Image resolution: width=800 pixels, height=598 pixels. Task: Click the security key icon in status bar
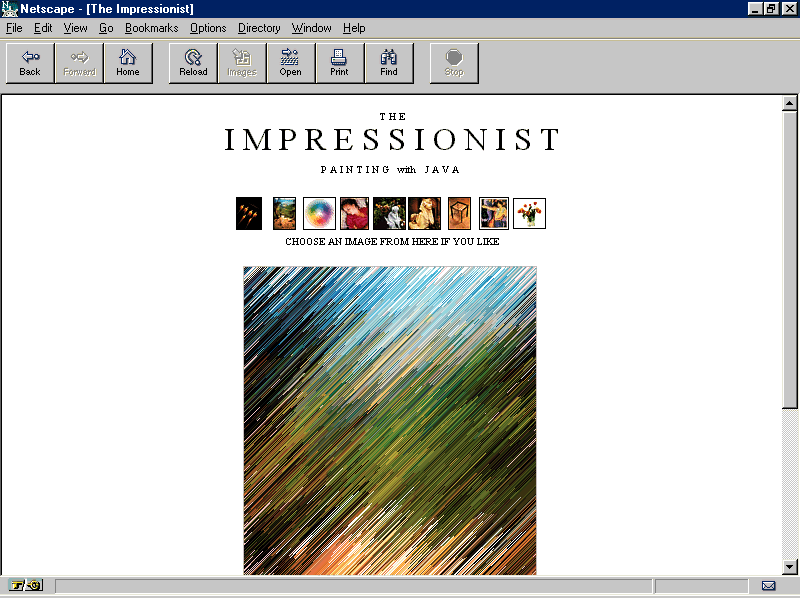26,586
